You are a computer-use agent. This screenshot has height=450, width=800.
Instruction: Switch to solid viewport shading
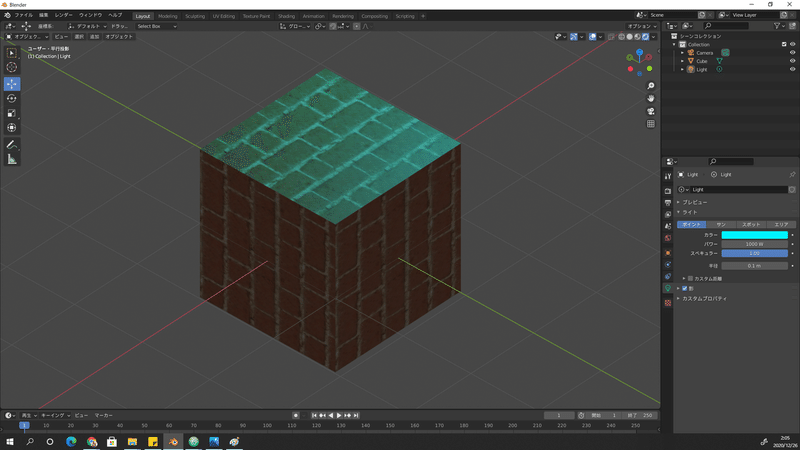click(x=630, y=37)
